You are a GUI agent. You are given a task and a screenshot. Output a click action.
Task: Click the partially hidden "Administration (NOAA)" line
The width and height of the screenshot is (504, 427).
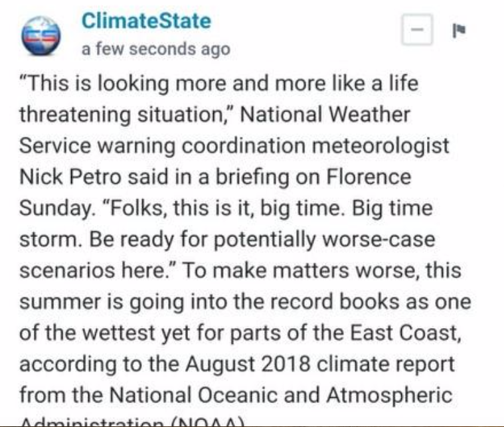click(133, 422)
